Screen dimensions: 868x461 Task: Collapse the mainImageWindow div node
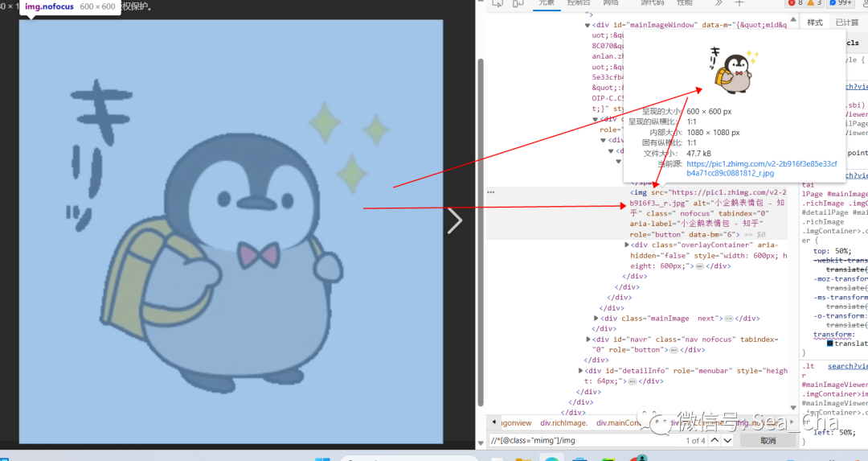point(588,26)
